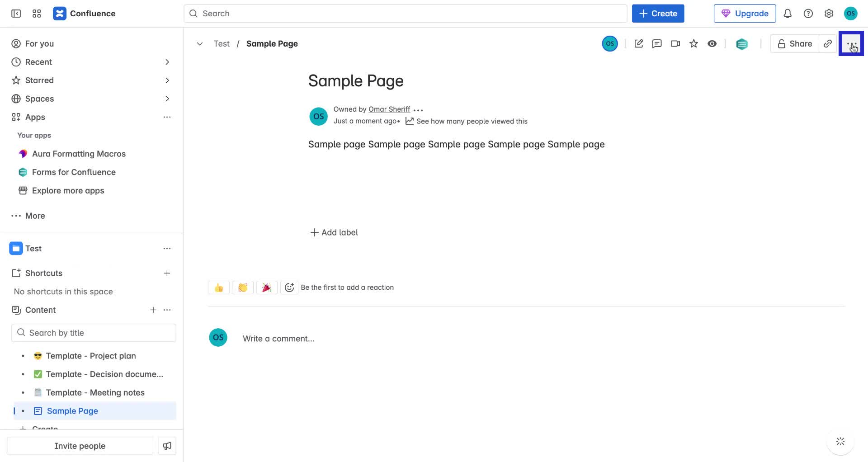868x462 pixels.
Task: Toggle watch via eye icon
Action: click(x=712, y=43)
